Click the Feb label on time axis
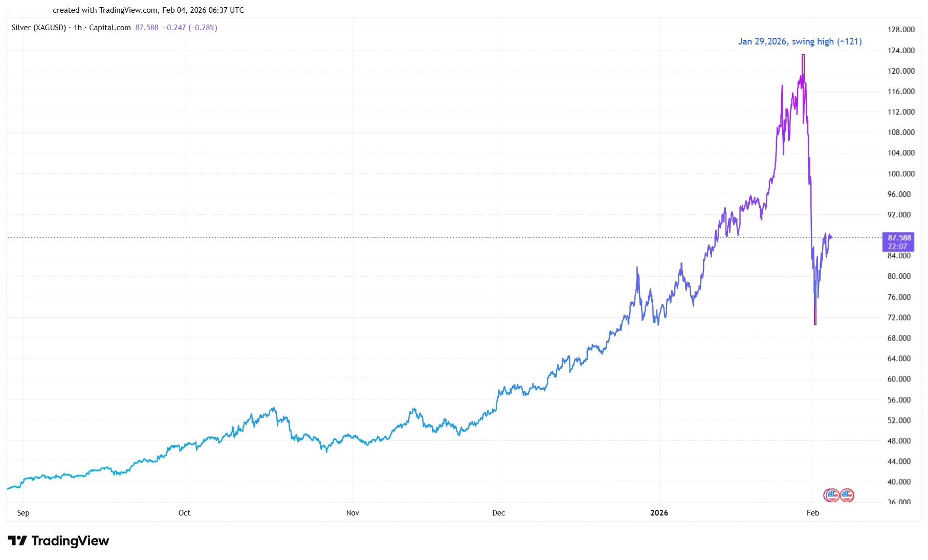Viewport: 928px width, 560px height. [x=812, y=513]
